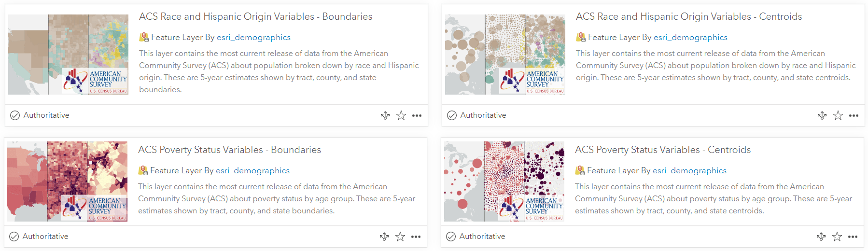868x251 pixels.
Task: Open ACS Race and Hispanic Origin Variables - Boundaries title
Action: click(255, 16)
